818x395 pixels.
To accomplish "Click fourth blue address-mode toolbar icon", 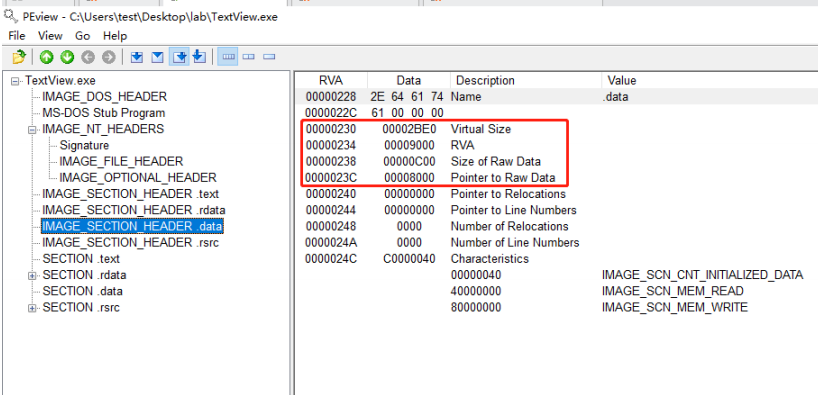I will pos(199,57).
